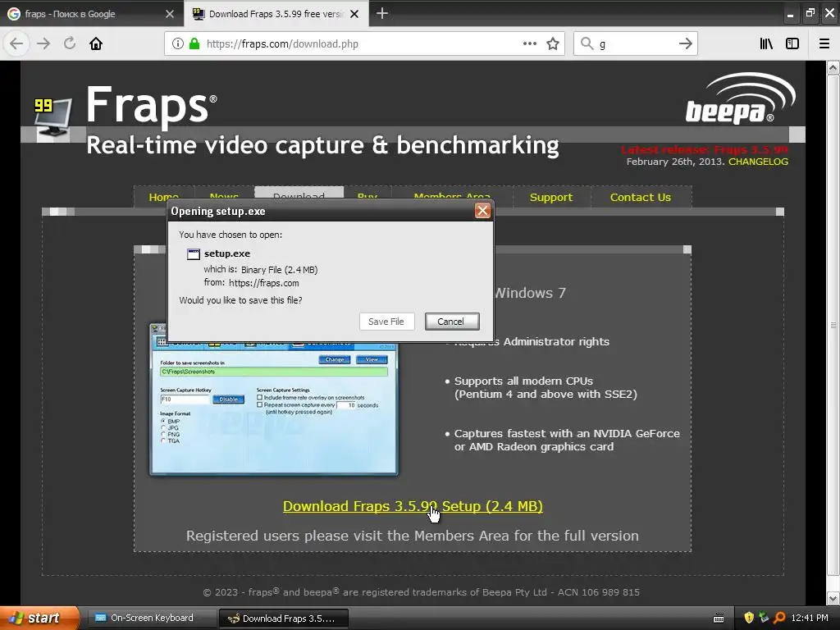The height and width of the screenshot is (630, 840).
Task: Close the Download Fraps 3.5.99 tab
Action: coord(354,14)
